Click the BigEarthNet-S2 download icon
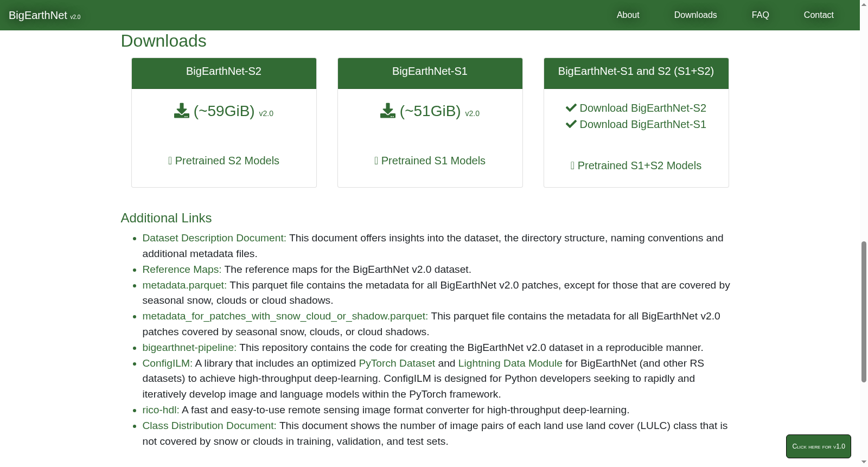 click(182, 111)
